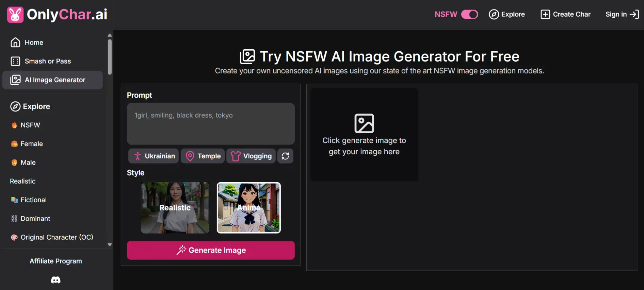Click the Home house icon
644x290 pixels.
tap(15, 42)
